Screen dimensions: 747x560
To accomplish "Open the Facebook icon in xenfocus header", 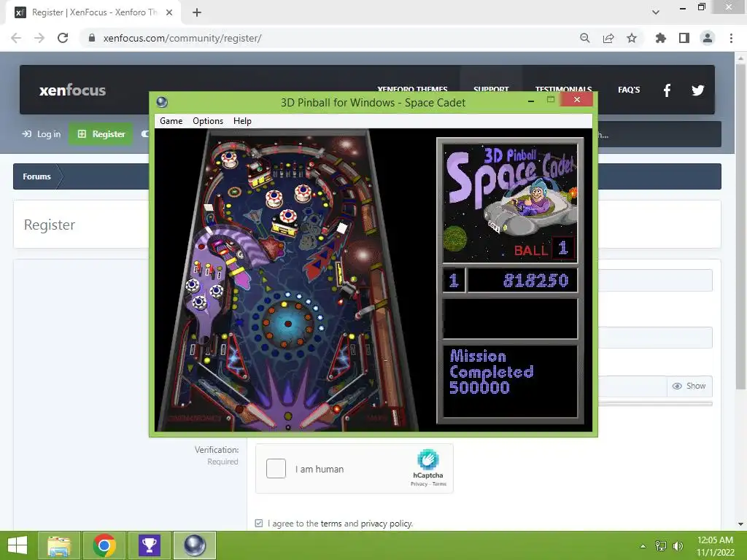I will (x=667, y=90).
